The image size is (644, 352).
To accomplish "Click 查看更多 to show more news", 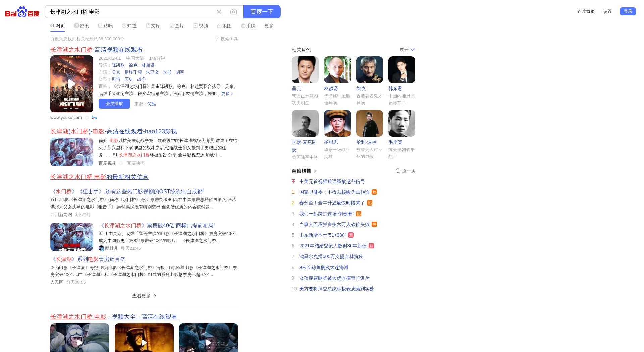I will point(144,296).
